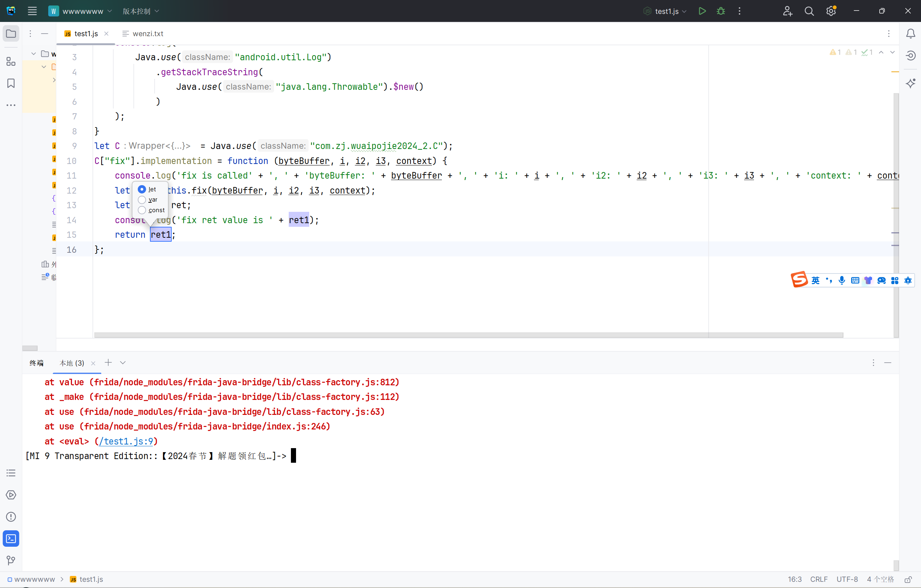921x588 pixels.
Task: Open the TODO list tool window
Action: tap(11, 473)
